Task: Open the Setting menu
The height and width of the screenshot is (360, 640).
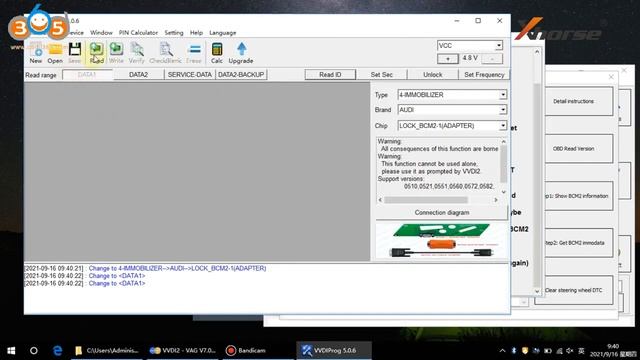Action: click(x=174, y=33)
